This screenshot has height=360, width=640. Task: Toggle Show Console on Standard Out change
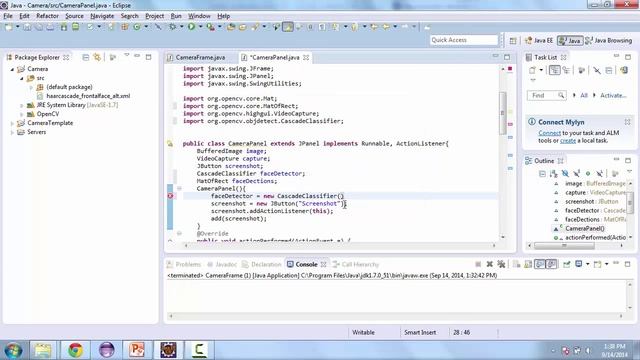540,264
